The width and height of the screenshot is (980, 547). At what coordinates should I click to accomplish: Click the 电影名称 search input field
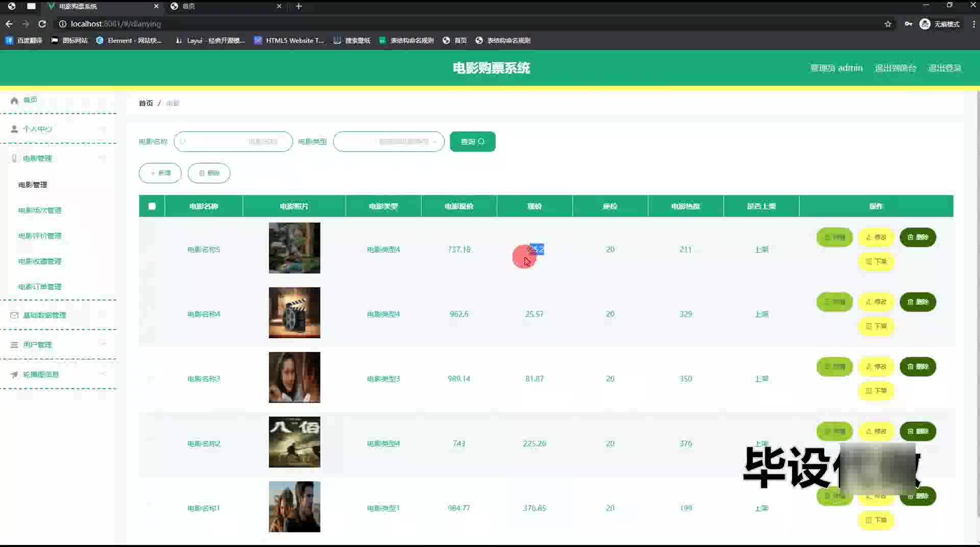[233, 142]
